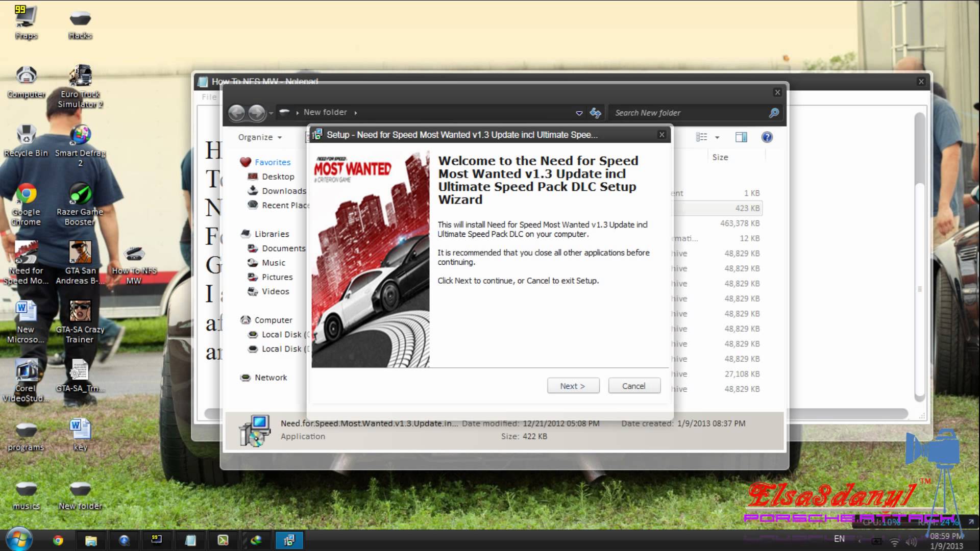Select Network in navigation pane

(271, 378)
